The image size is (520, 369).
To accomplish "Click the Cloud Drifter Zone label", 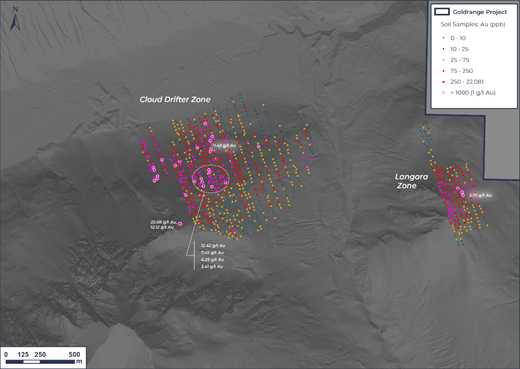I will [x=175, y=99].
